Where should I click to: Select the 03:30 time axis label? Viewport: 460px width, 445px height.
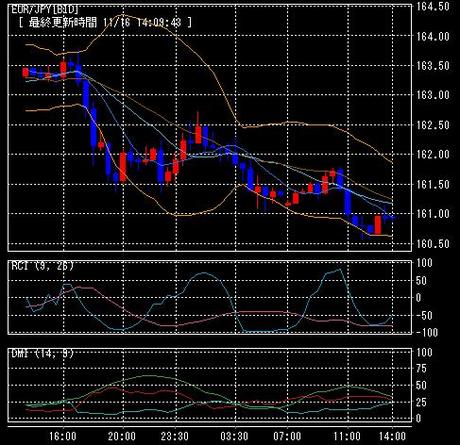point(234,436)
